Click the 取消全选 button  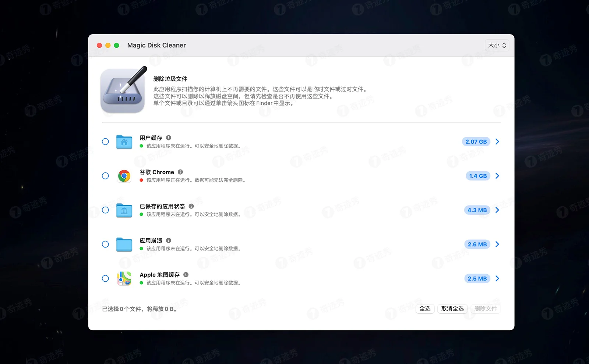click(x=452, y=309)
